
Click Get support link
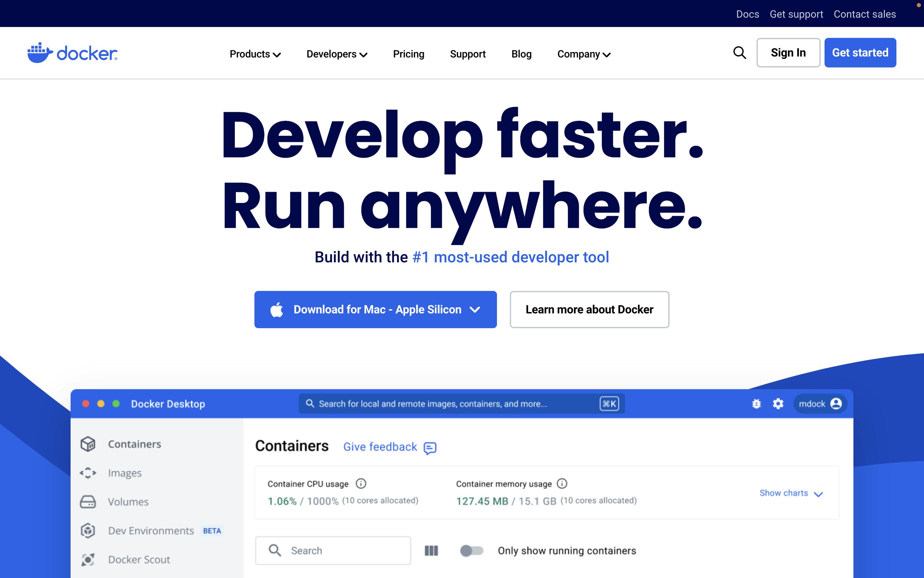797,14
